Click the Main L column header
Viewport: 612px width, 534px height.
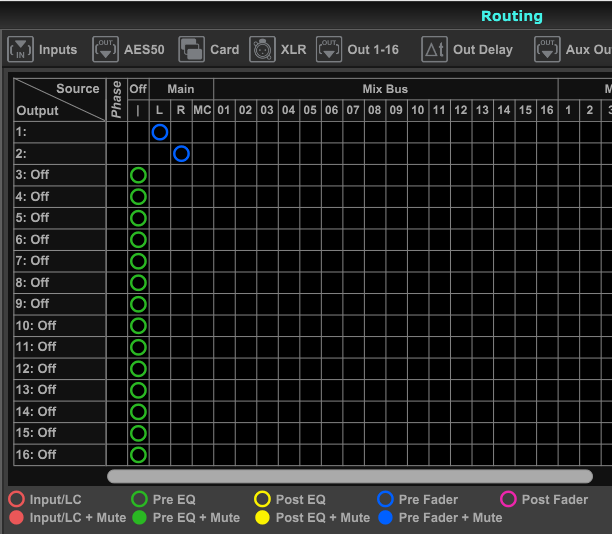click(160, 110)
